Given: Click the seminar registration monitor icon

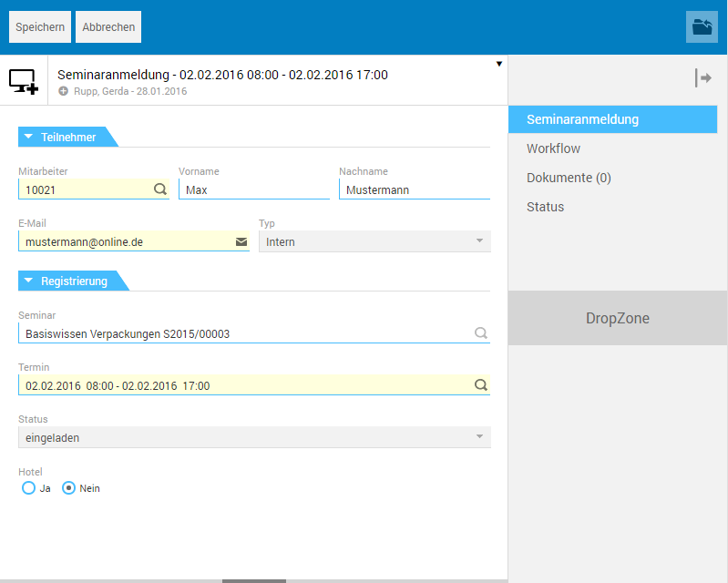Looking at the screenshot, I should tap(24, 81).
